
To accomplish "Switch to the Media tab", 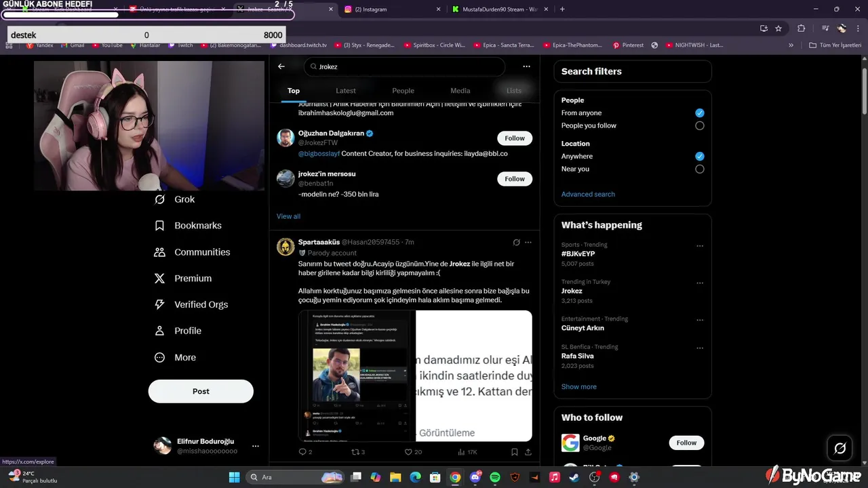I will coord(460,91).
